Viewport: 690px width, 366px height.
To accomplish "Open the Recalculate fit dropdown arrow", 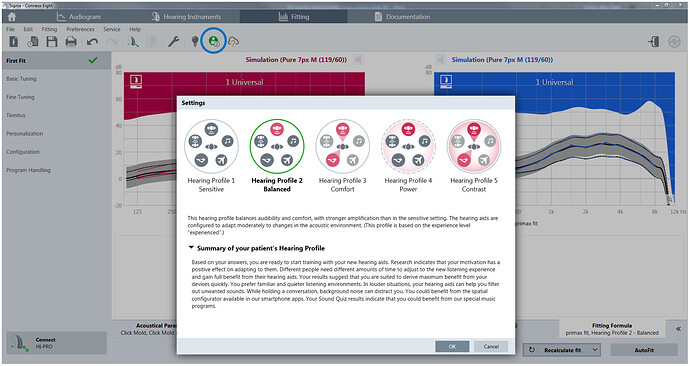I will pyautogui.click(x=595, y=350).
